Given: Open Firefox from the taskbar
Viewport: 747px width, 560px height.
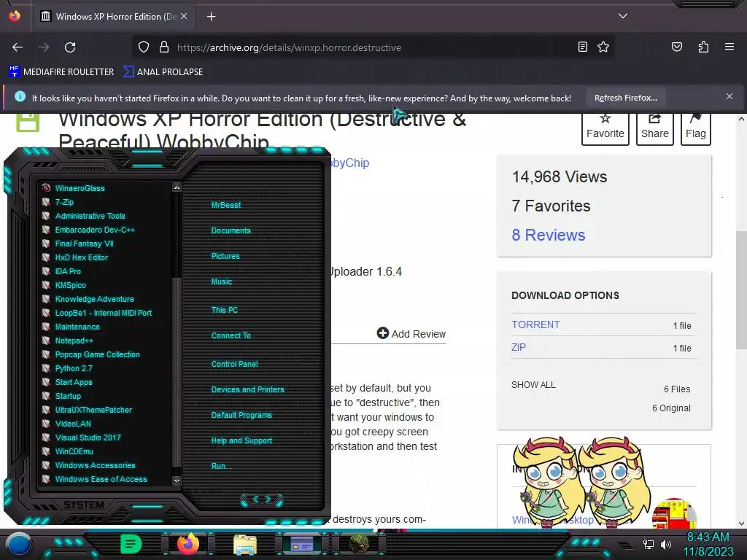Looking at the screenshot, I should coord(187,544).
